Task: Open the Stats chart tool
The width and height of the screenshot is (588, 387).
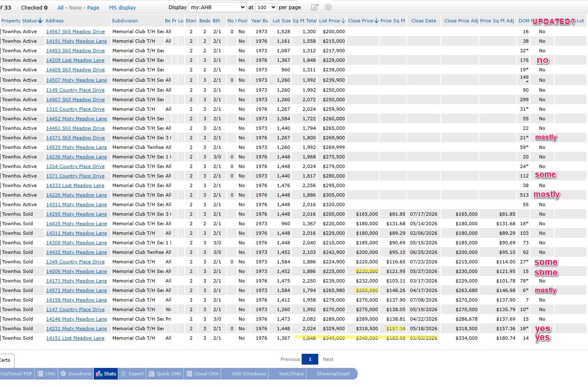Action: [x=106, y=374]
